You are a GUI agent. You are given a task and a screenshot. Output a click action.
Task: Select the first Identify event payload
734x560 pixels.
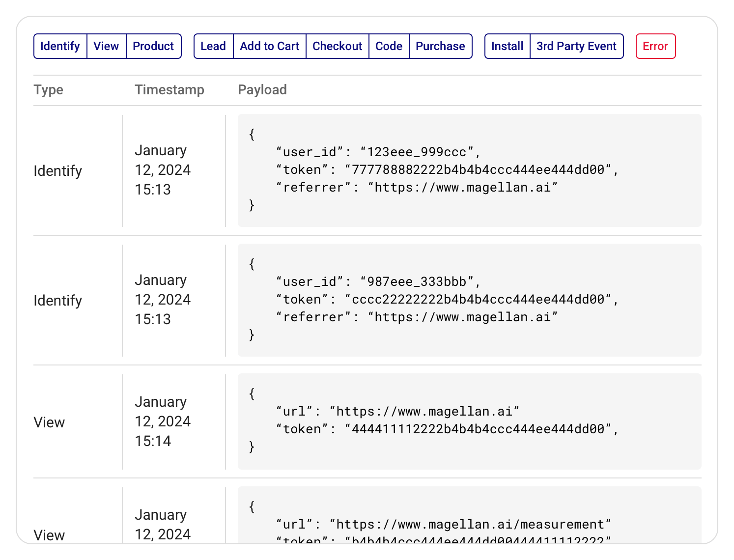469,170
